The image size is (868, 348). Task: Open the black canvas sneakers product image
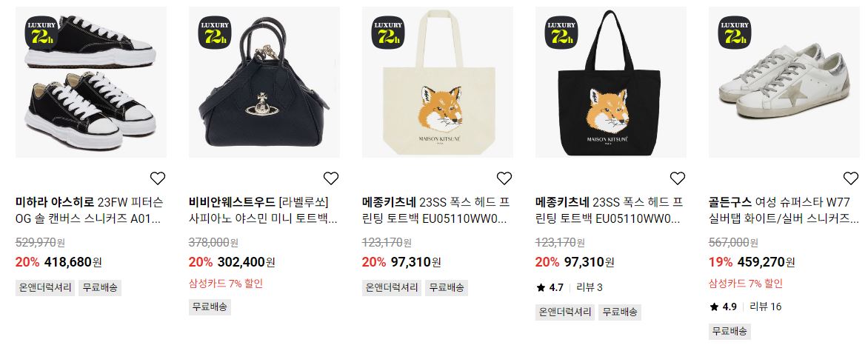coord(91,82)
